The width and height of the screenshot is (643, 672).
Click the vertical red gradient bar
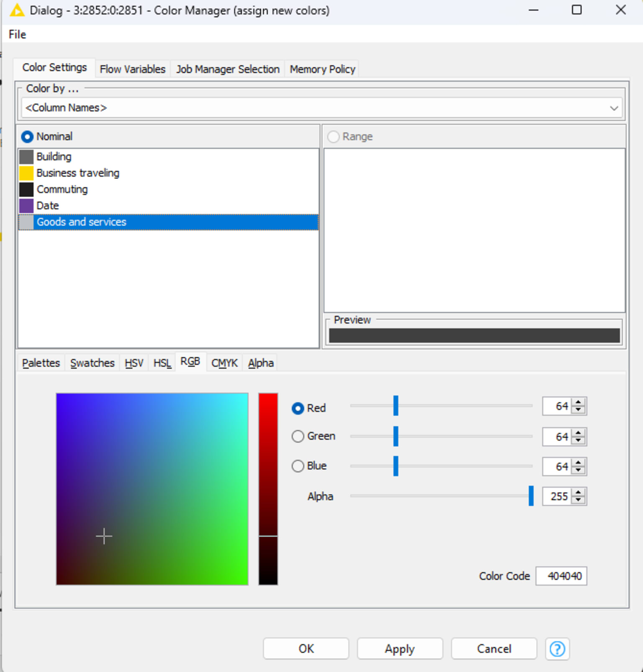(268, 489)
